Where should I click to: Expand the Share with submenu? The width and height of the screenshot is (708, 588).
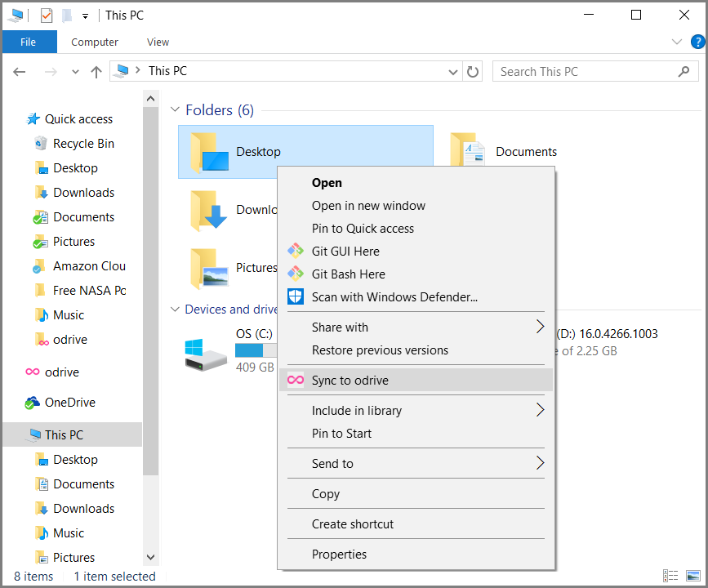tap(416, 327)
